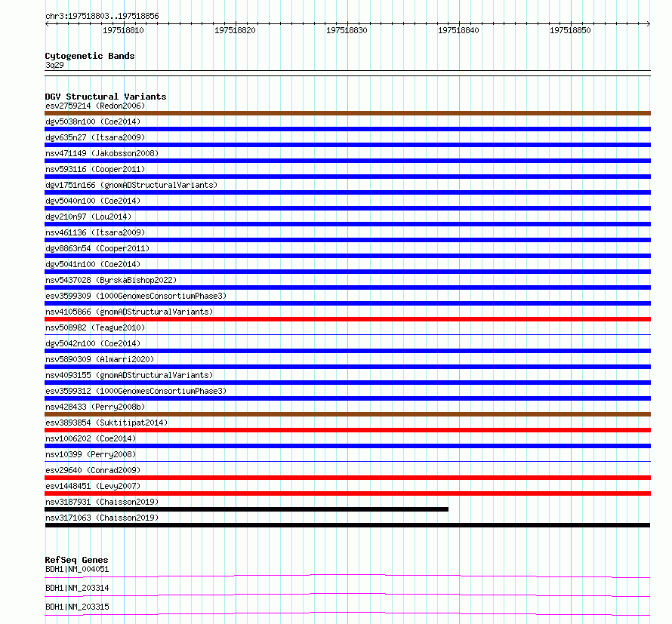The image size is (672, 624).
Task: Select nsv4093155 (gnomADStructuralVariants) label
Action: tap(129, 375)
